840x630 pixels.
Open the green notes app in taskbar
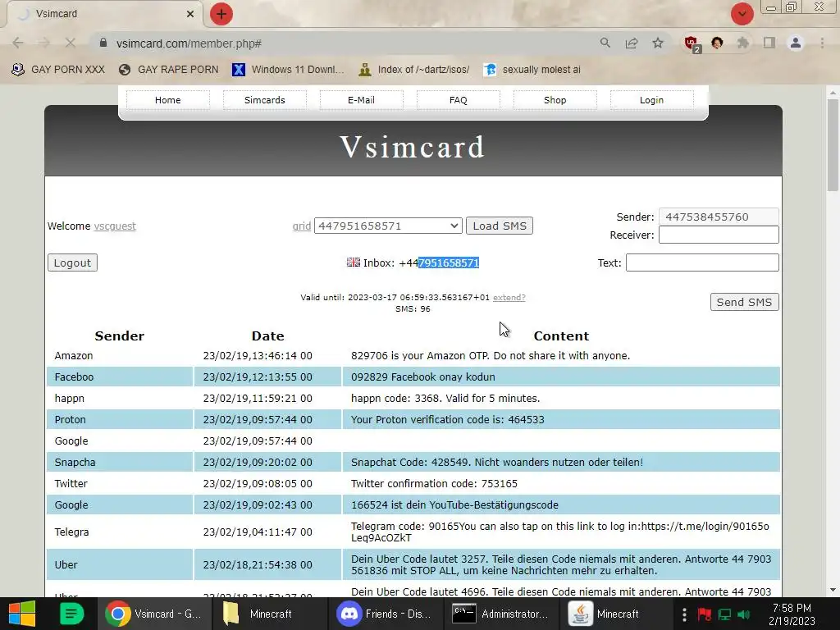tap(71, 614)
